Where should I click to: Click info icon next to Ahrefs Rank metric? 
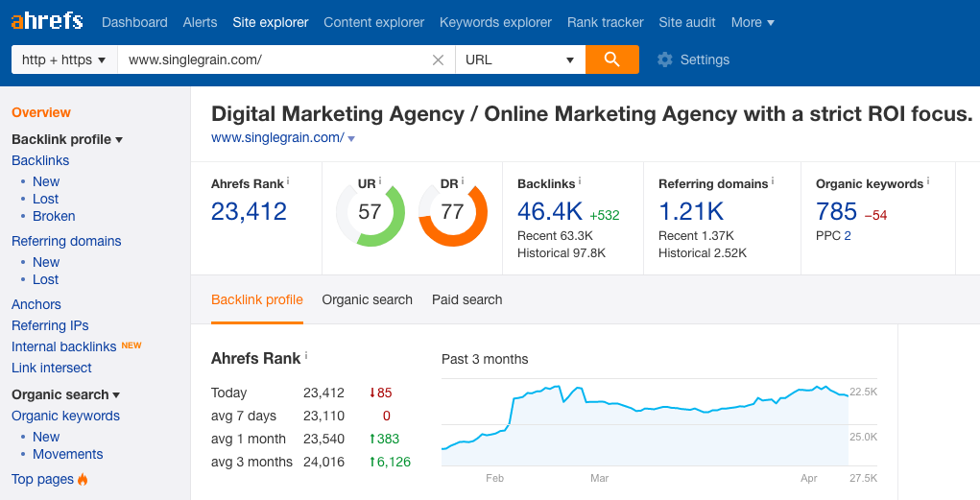[288, 181]
